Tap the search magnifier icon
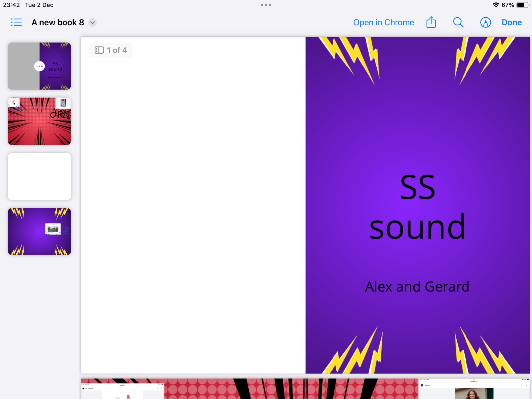Image resolution: width=532 pixels, height=399 pixels. pos(458,22)
